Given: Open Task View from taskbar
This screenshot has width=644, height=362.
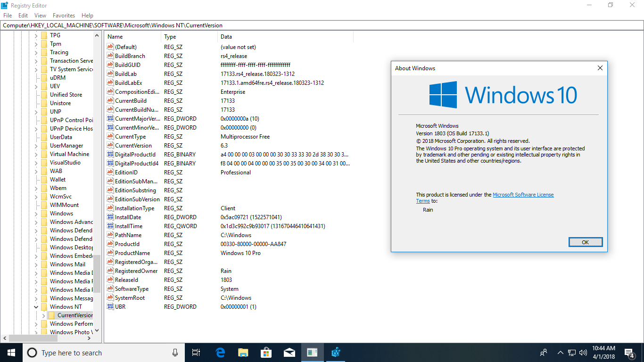Looking at the screenshot, I should click(x=196, y=353).
